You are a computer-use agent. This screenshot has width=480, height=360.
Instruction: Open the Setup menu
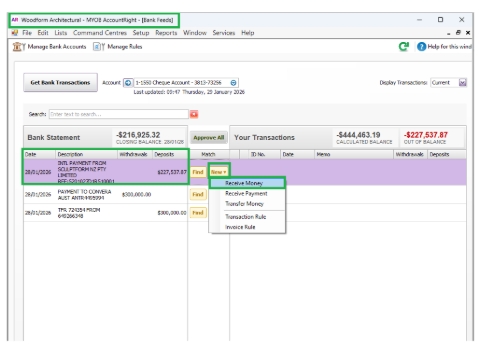point(141,33)
